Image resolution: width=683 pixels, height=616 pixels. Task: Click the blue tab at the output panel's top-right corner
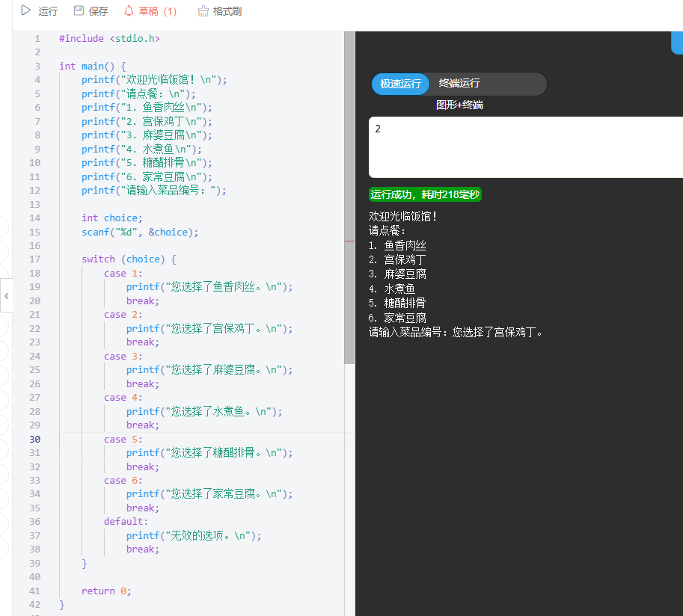[677, 43]
